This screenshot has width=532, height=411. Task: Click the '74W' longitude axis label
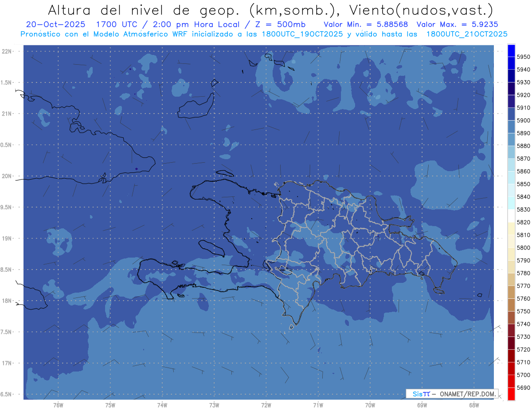pos(162,405)
